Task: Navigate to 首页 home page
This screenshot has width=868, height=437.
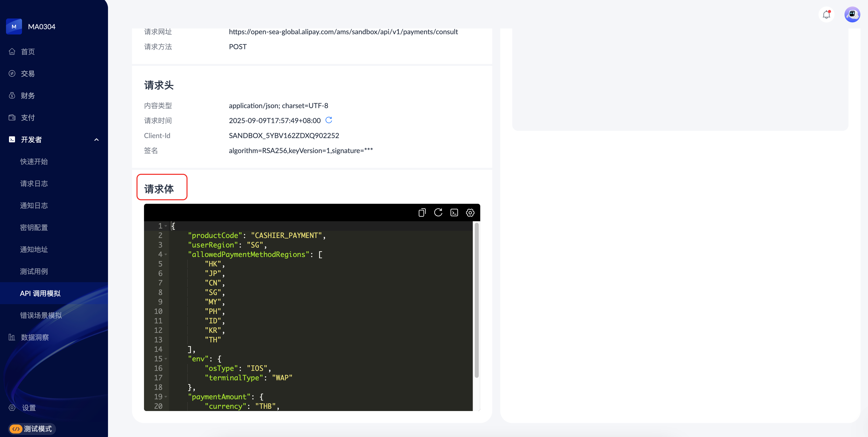Action: click(x=28, y=51)
